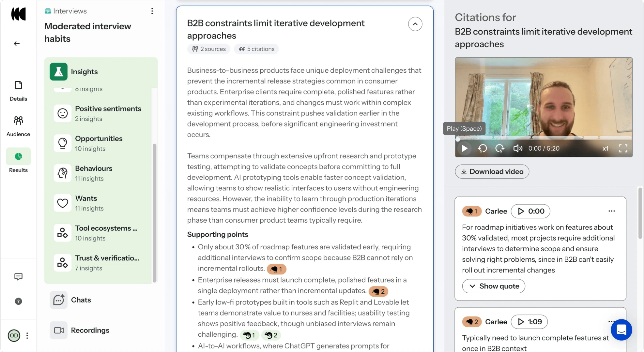Click citation badge 2 in supporting points
This screenshot has width=644, height=352.
pos(378,291)
